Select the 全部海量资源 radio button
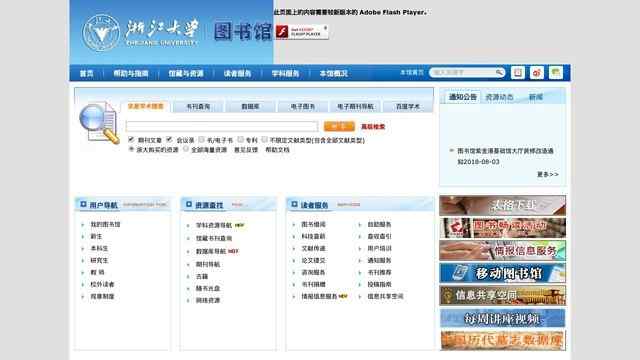Screen dimensions: 640x360 (x=186, y=149)
